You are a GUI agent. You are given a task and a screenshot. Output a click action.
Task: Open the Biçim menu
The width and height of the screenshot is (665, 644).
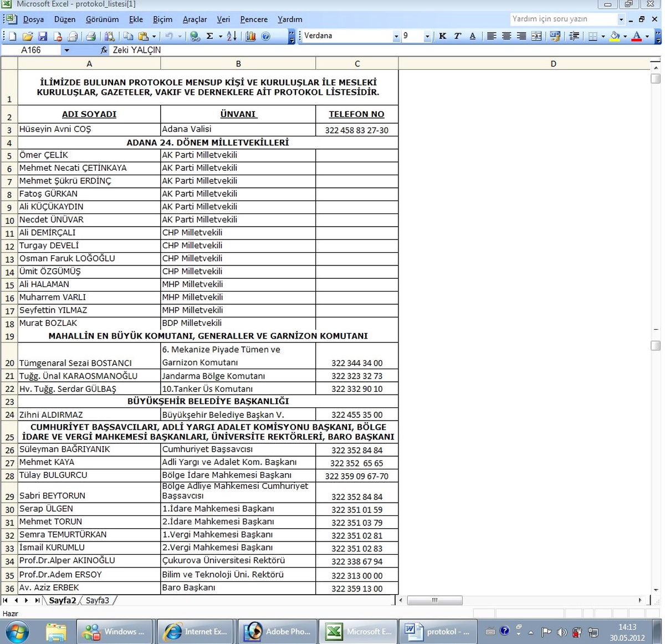(x=162, y=19)
